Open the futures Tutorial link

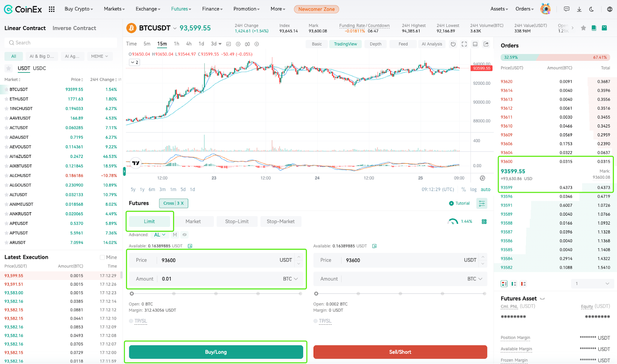click(459, 203)
